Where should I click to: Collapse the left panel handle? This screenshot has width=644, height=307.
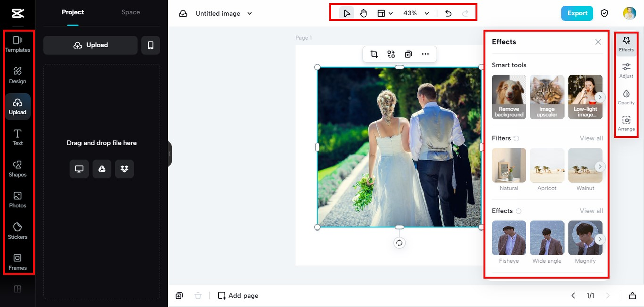[x=170, y=153]
